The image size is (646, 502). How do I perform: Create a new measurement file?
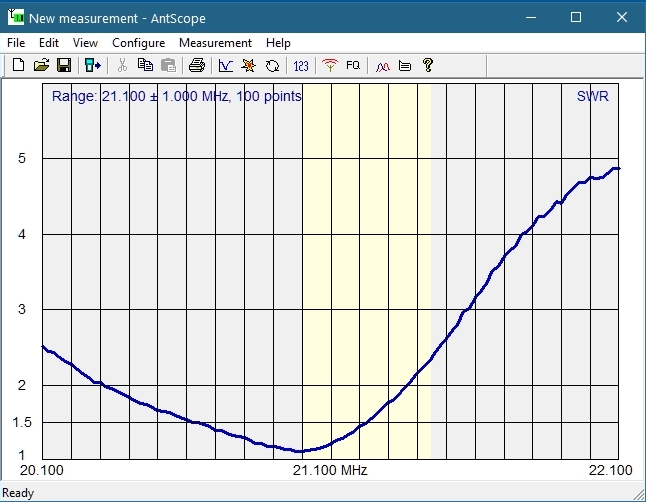tap(19, 65)
